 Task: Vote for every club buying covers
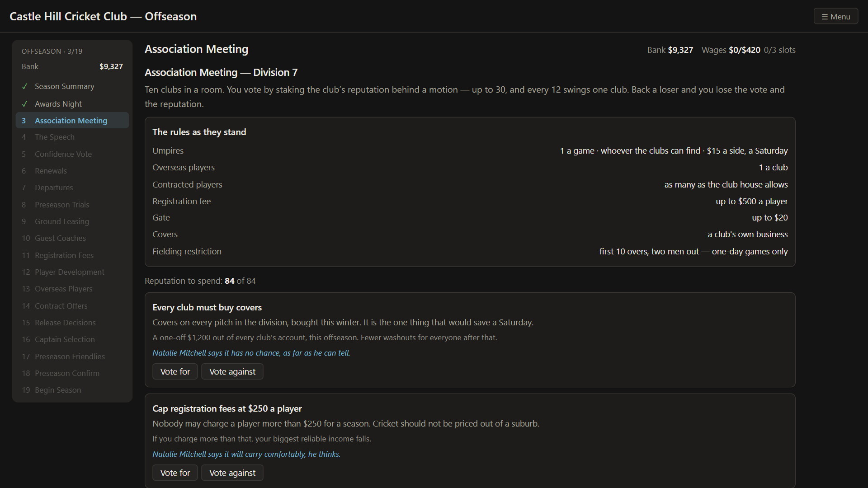[x=175, y=371]
